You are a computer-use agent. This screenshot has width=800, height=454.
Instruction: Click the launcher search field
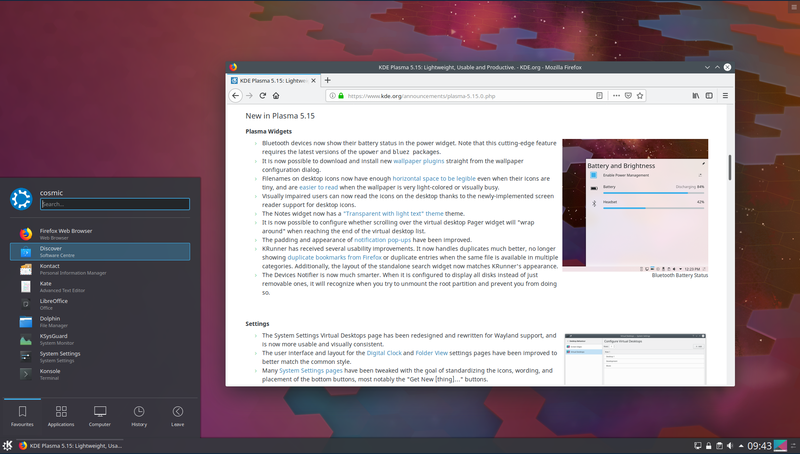(115, 204)
